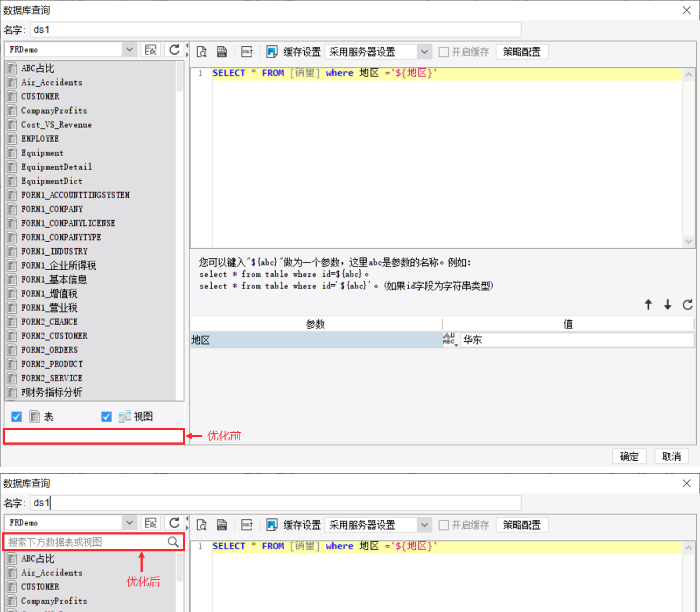Enable 开启缓存 checkbox in the upper dialog
The height and width of the screenshot is (612, 700).
click(x=444, y=52)
